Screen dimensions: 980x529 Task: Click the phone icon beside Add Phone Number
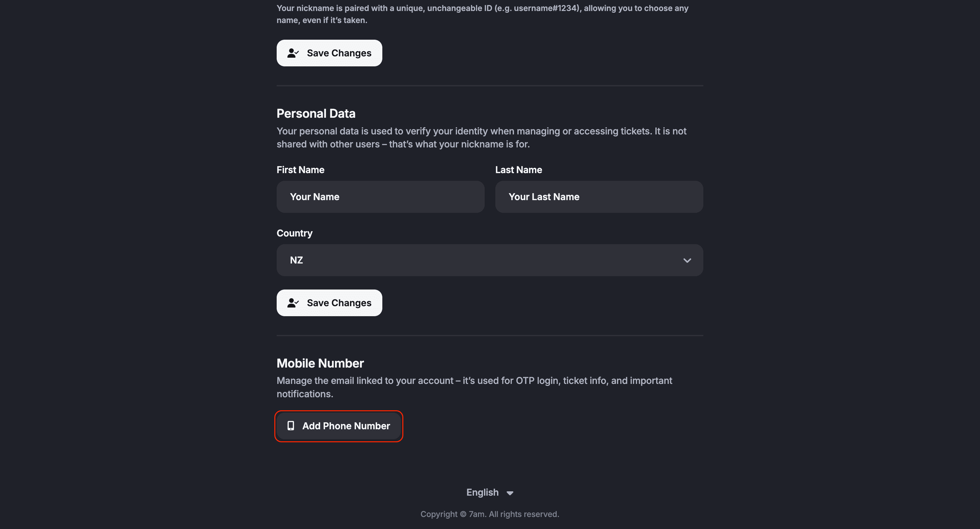click(291, 426)
